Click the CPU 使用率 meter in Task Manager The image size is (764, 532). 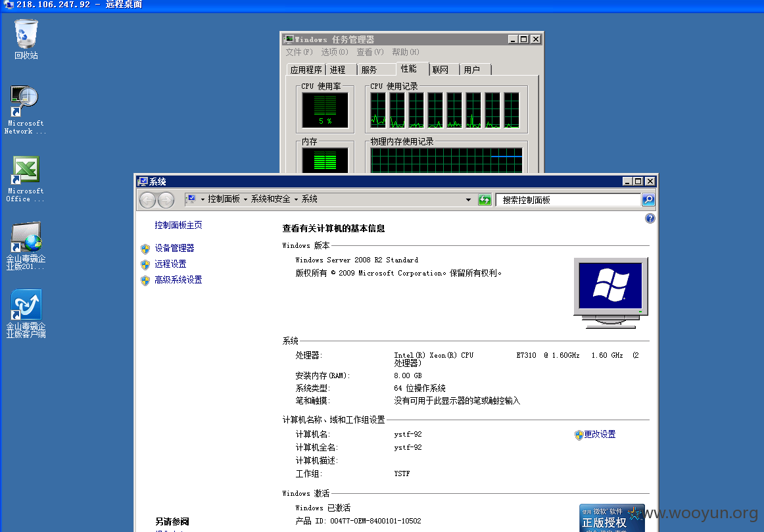[x=325, y=110]
